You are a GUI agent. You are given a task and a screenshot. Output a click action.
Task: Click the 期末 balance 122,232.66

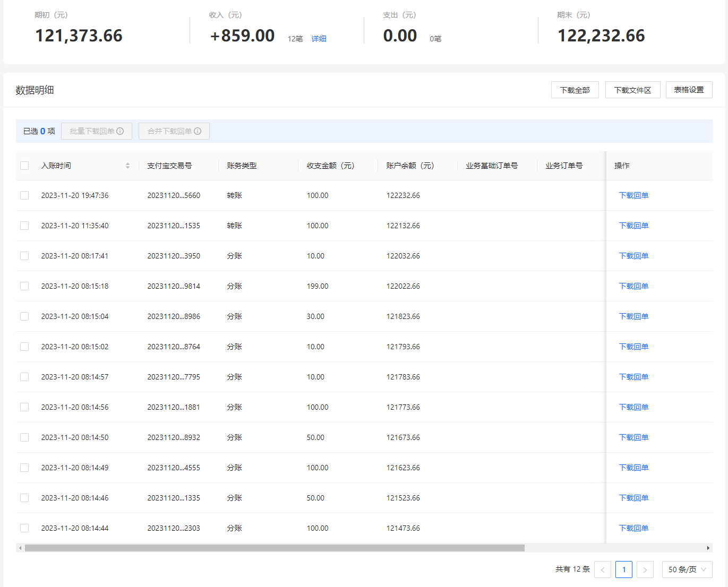(601, 36)
